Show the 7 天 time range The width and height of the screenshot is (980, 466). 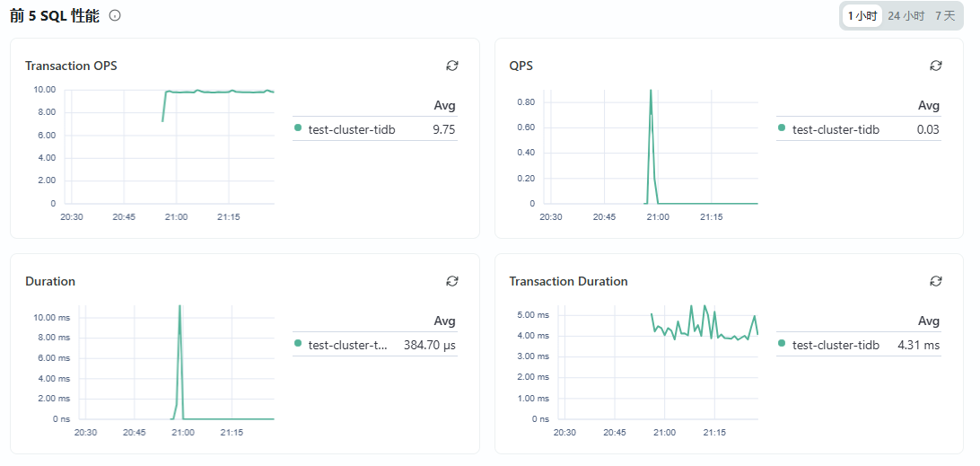pos(945,16)
